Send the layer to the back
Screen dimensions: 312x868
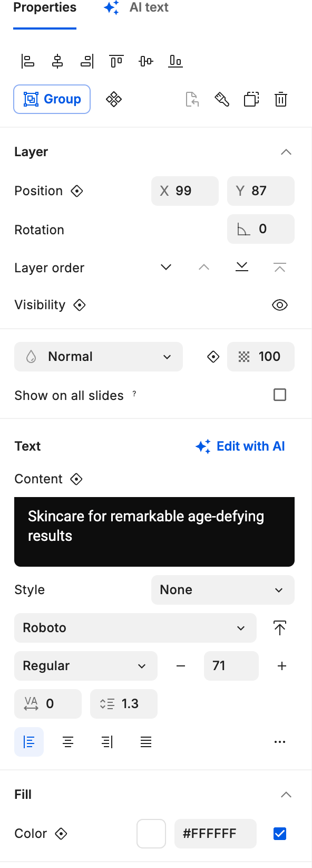[x=242, y=267]
